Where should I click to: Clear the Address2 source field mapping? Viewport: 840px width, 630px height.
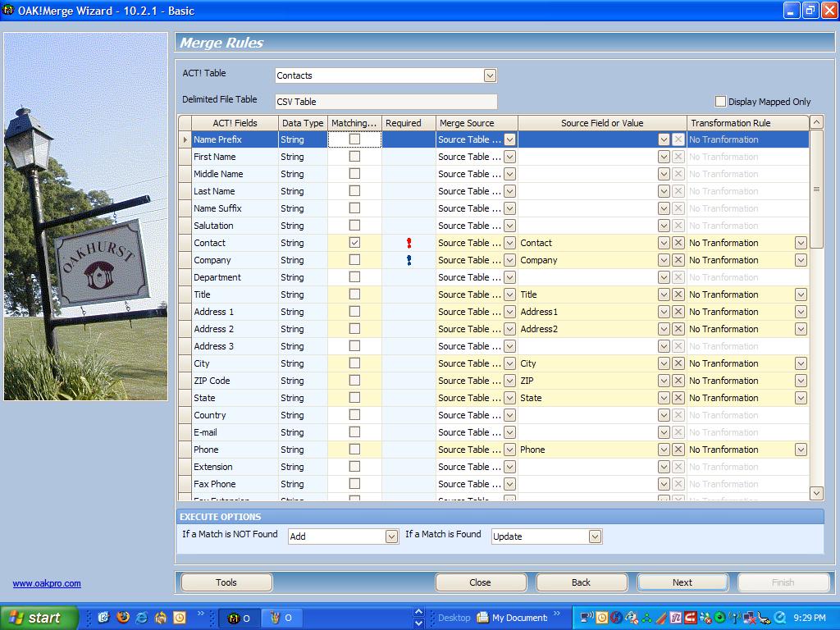[x=678, y=329]
